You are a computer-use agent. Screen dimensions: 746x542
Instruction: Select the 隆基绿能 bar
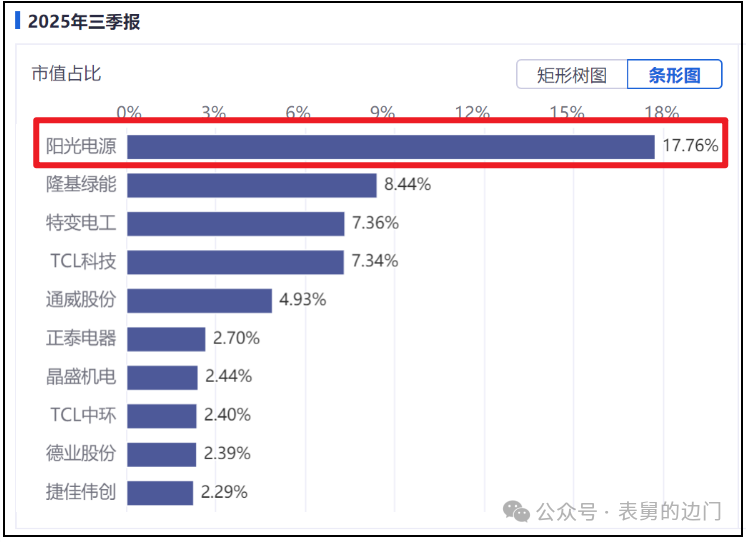tap(252, 185)
